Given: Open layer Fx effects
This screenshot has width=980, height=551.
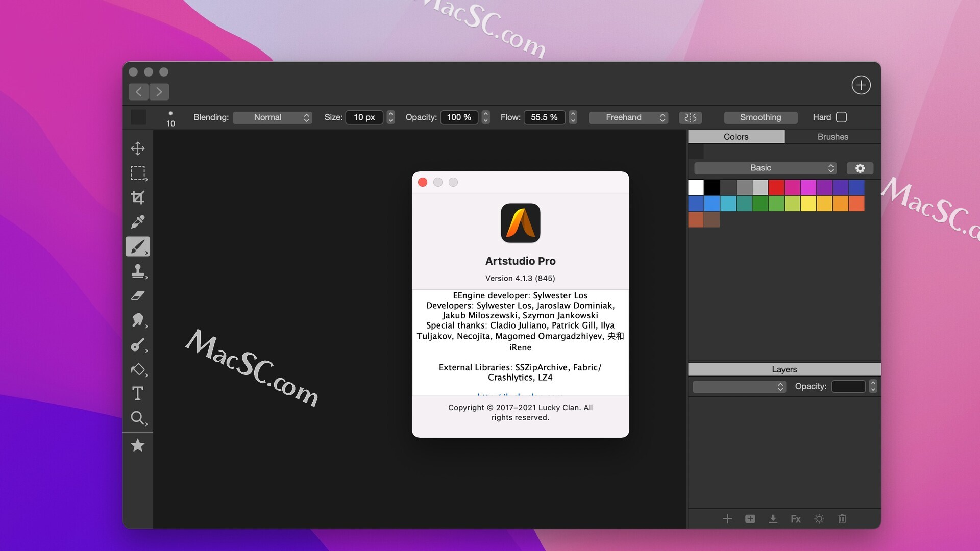Looking at the screenshot, I should click(796, 519).
